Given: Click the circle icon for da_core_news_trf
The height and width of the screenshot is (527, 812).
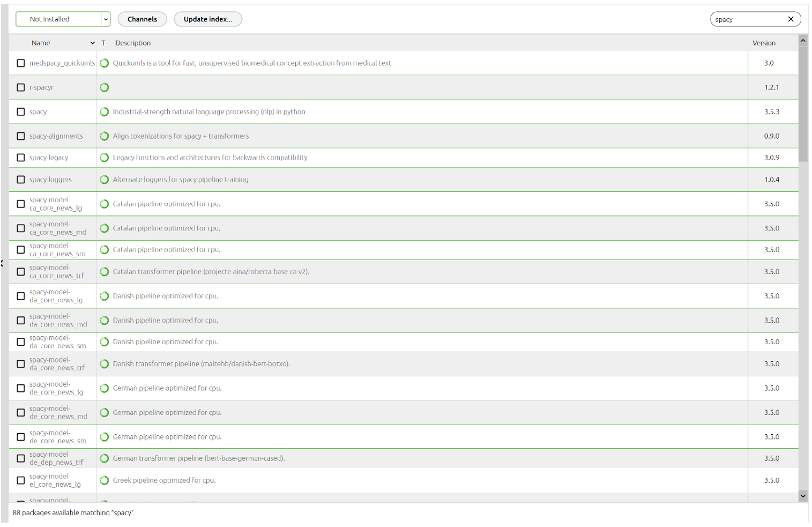Looking at the screenshot, I should [x=105, y=364].
